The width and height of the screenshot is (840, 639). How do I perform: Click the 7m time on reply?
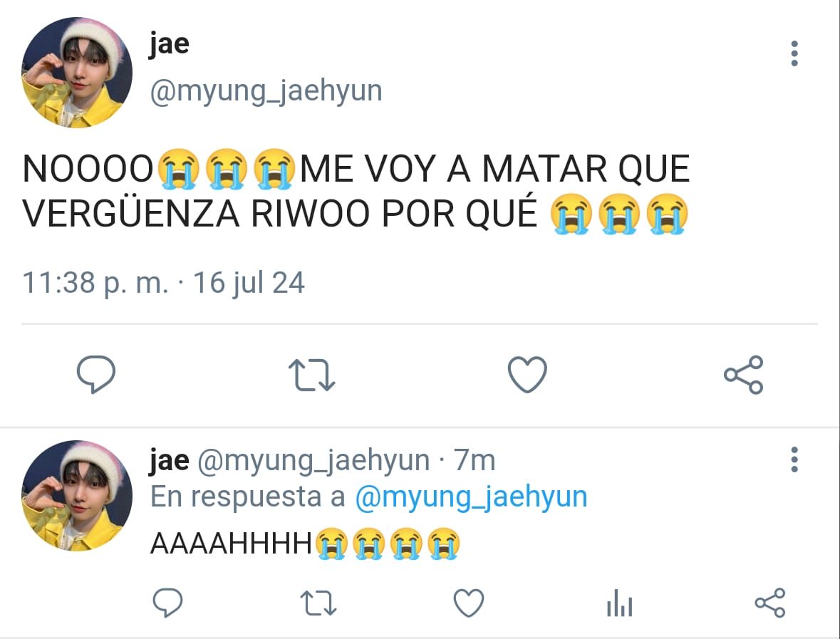pyautogui.click(x=475, y=460)
